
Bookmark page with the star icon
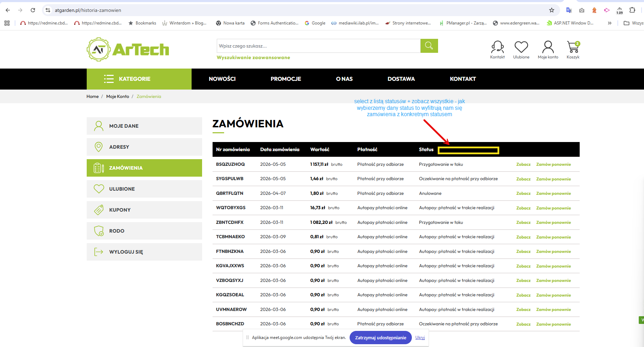(552, 10)
